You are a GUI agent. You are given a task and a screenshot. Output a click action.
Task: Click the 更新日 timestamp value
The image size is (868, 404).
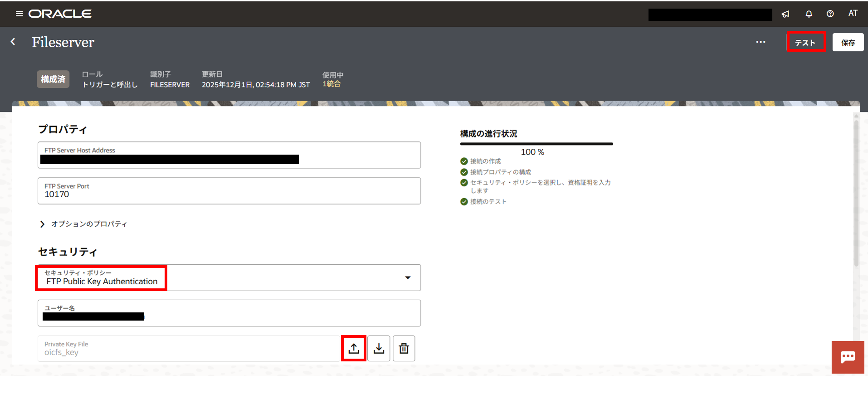tap(256, 85)
